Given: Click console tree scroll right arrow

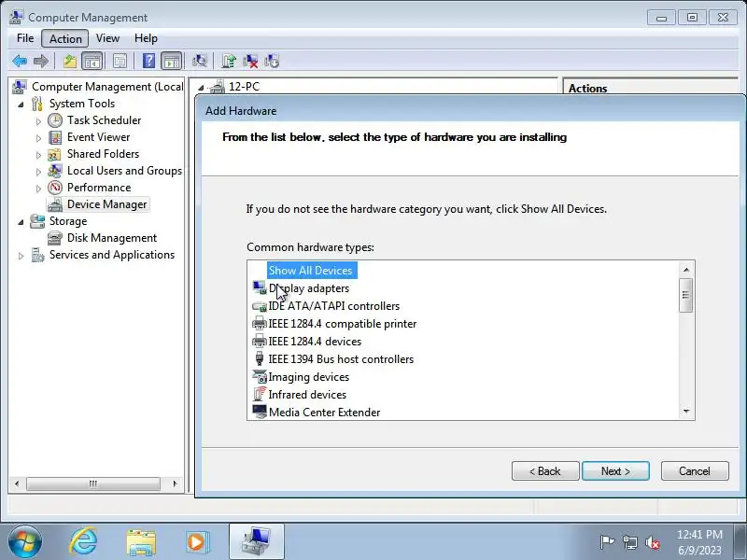Looking at the screenshot, I should (175, 483).
